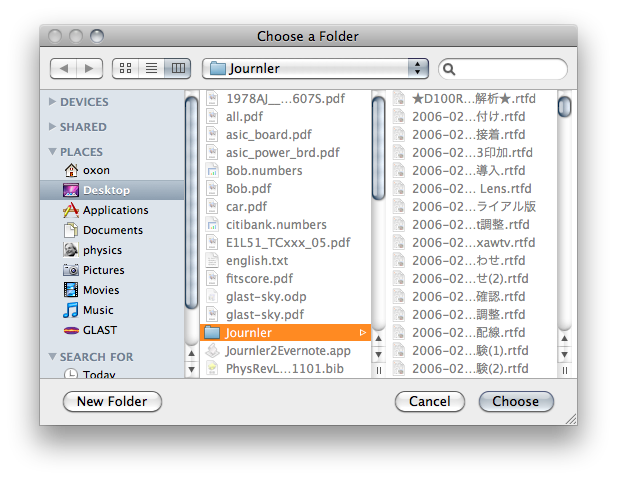Expand Journler folder using its arrow
Image resolution: width=617 pixels, height=480 pixels.
point(362,333)
